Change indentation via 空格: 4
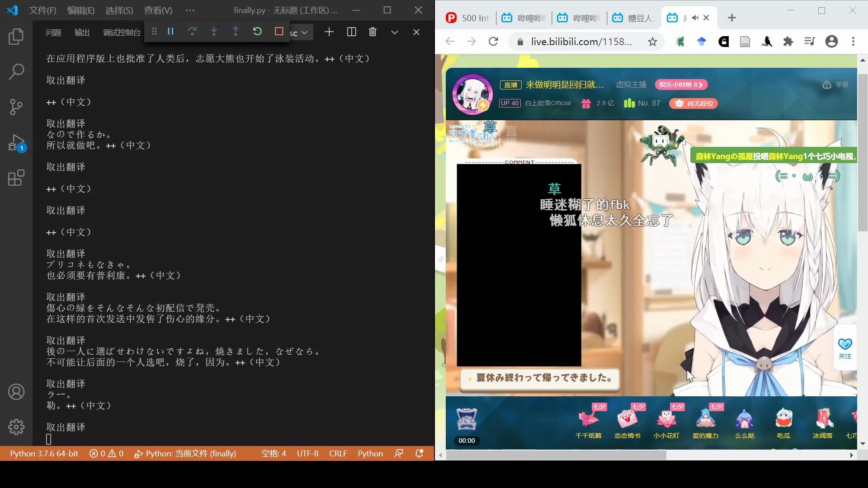868x488 pixels. pyautogui.click(x=274, y=453)
